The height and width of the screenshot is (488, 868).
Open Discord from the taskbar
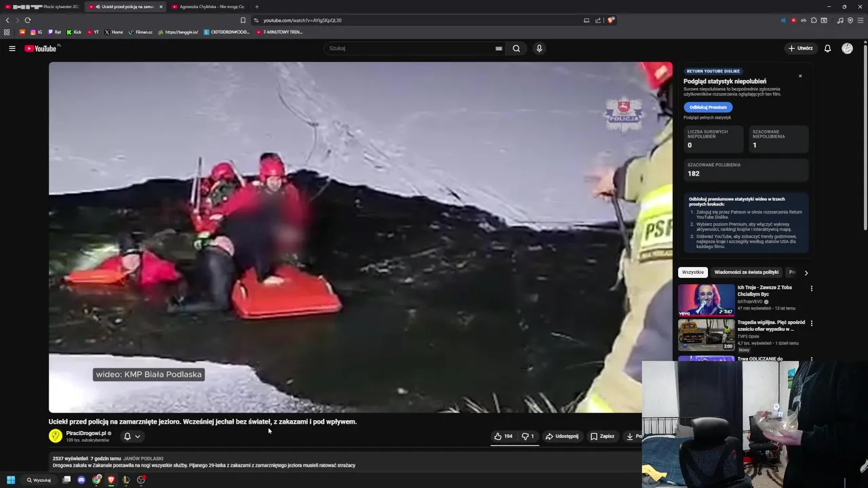click(x=81, y=480)
